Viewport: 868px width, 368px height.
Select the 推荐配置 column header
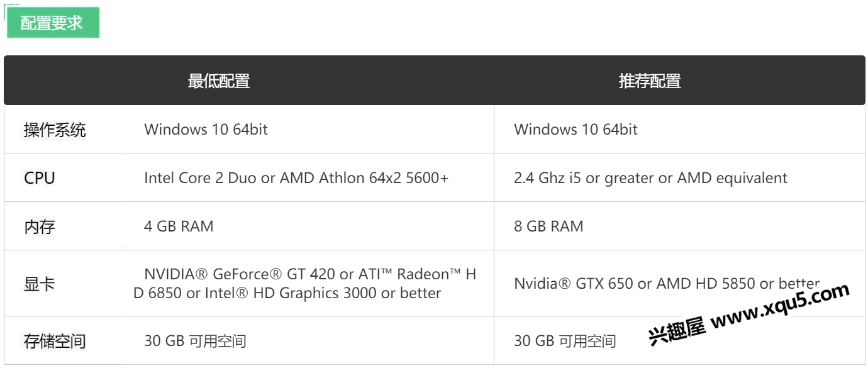pyautogui.click(x=650, y=81)
